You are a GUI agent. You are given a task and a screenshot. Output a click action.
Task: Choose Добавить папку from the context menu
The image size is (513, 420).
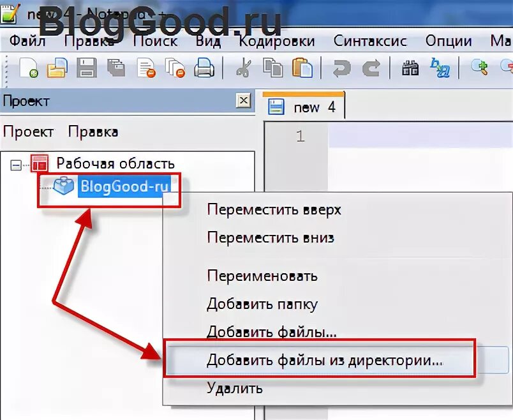click(x=338, y=304)
